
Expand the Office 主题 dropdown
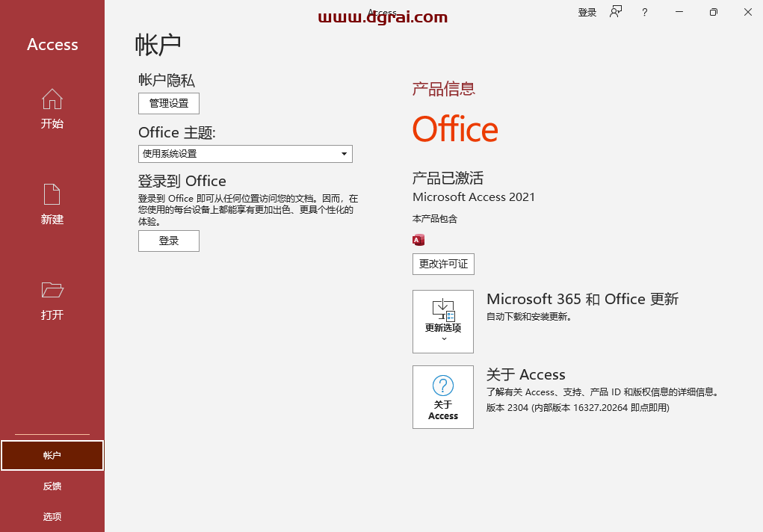tap(245, 154)
